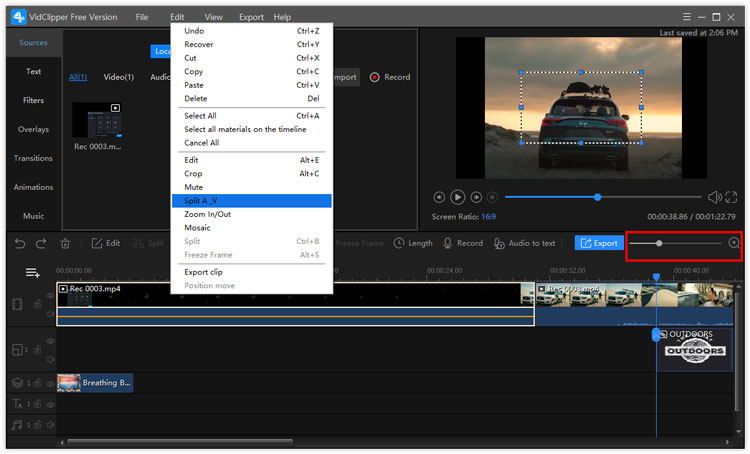Open the Export menu

point(251,17)
